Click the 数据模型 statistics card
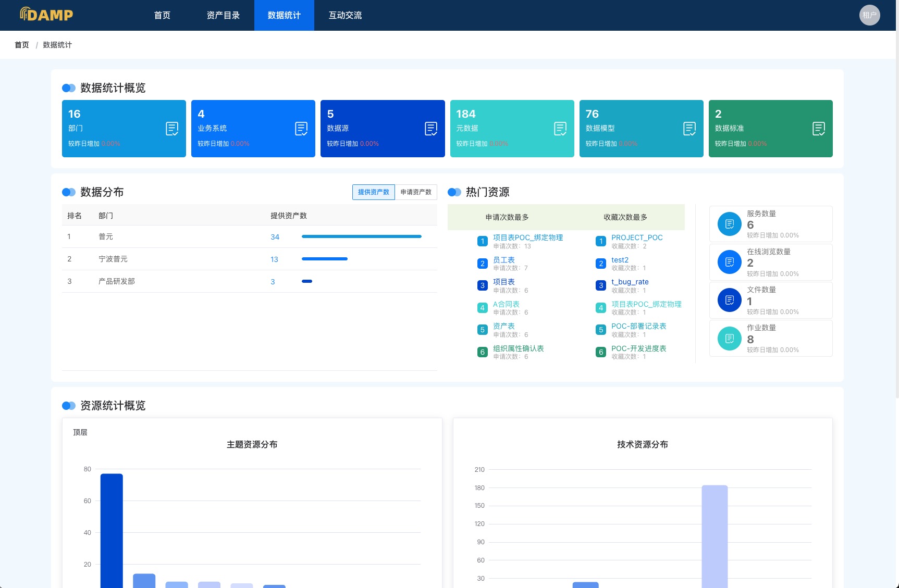899x588 pixels. click(641, 129)
